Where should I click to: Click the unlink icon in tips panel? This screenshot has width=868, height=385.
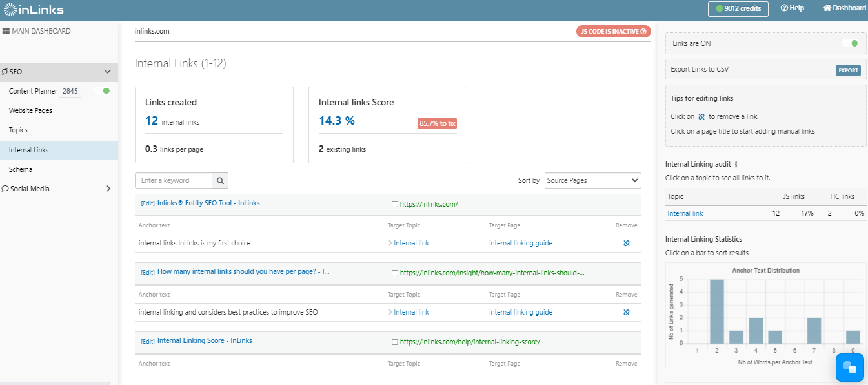pyautogui.click(x=701, y=117)
